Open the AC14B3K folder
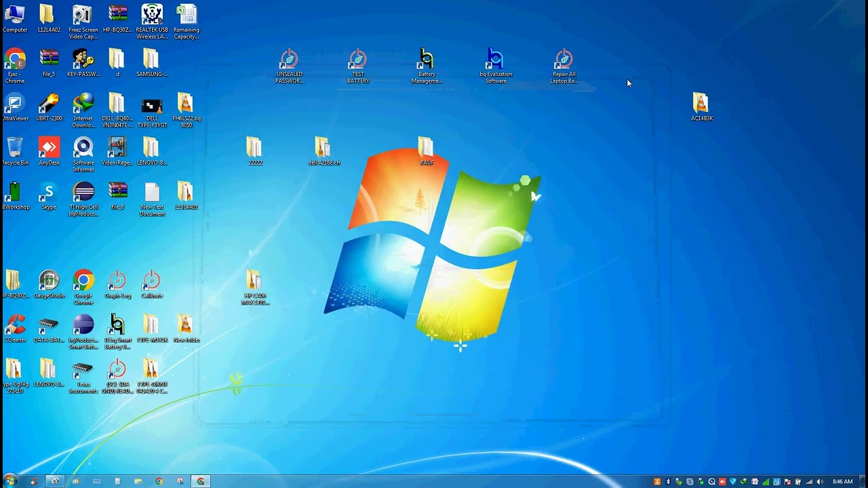Screen dimensions: 868x488 [701, 107]
